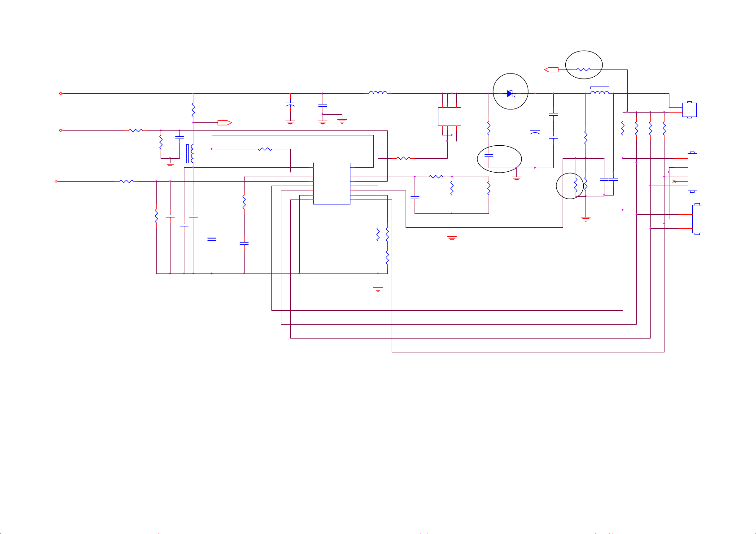Screen dimensions: 756x534
Task: Select the resistor inside the top circle
Action: pos(584,69)
